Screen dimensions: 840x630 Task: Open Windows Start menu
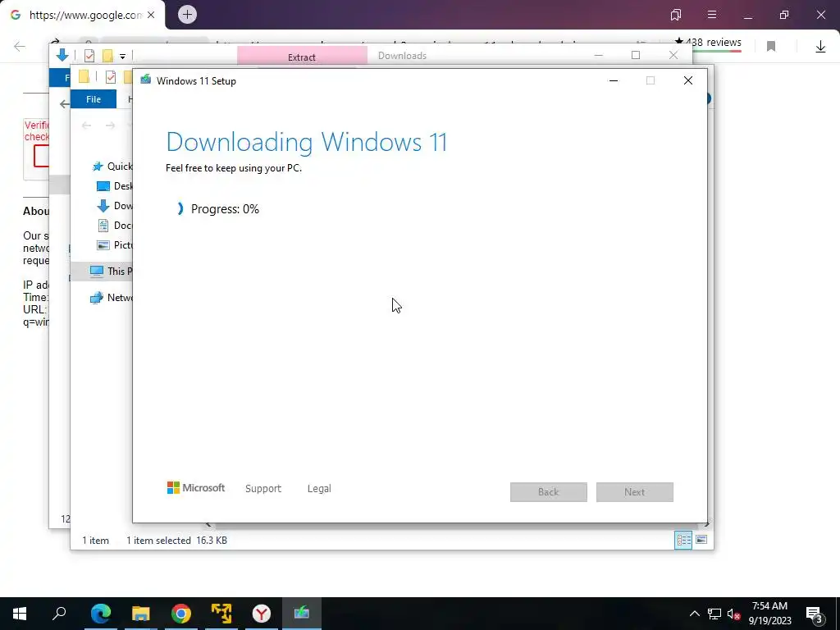click(20, 614)
